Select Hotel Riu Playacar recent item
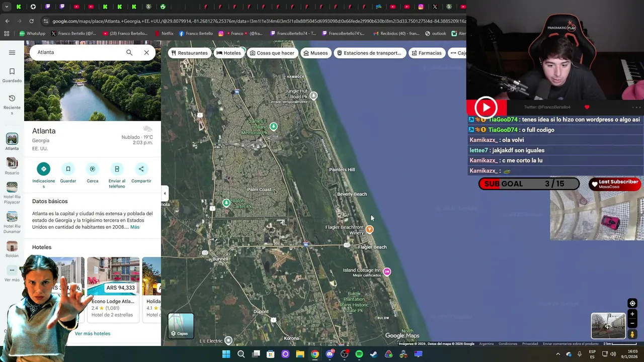The image size is (644, 362). (12, 193)
